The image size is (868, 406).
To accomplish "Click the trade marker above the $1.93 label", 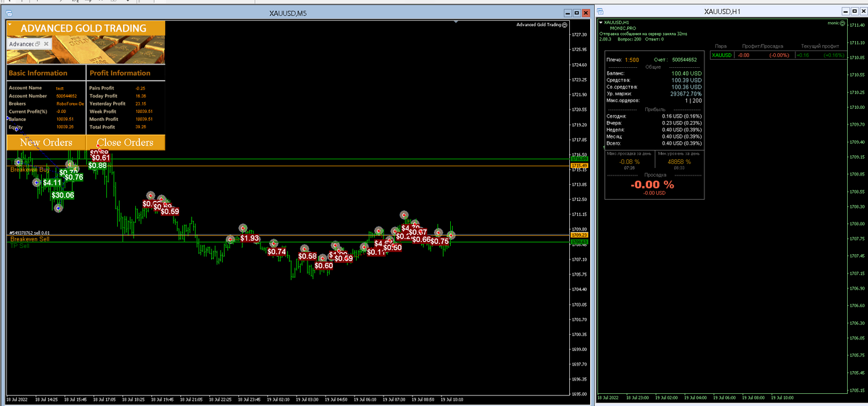I will coord(243,229).
